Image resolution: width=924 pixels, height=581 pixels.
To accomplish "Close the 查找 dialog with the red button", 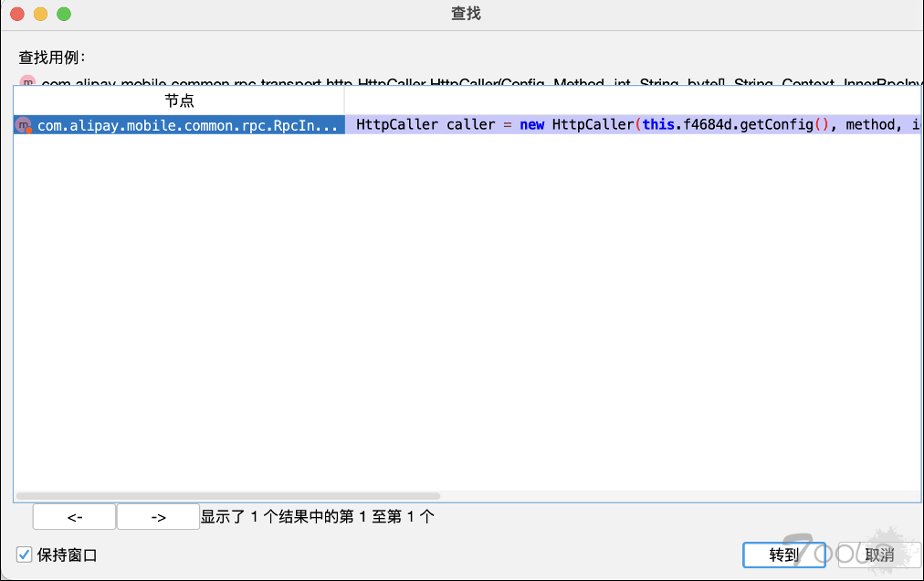I will point(17,15).
